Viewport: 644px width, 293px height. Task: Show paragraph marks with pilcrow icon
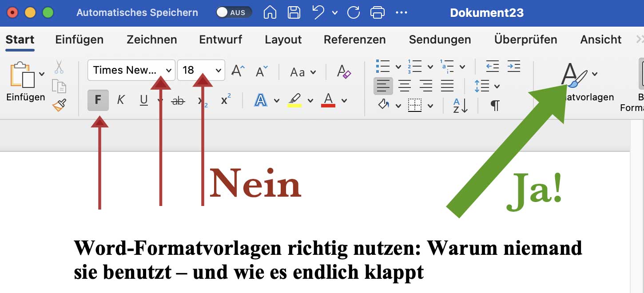coord(495,105)
